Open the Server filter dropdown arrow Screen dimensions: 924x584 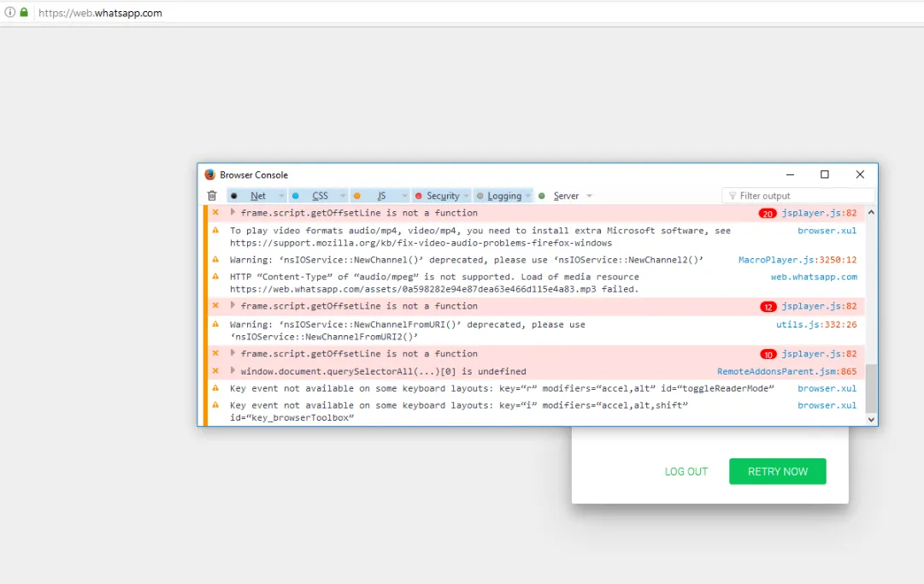point(589,196)
